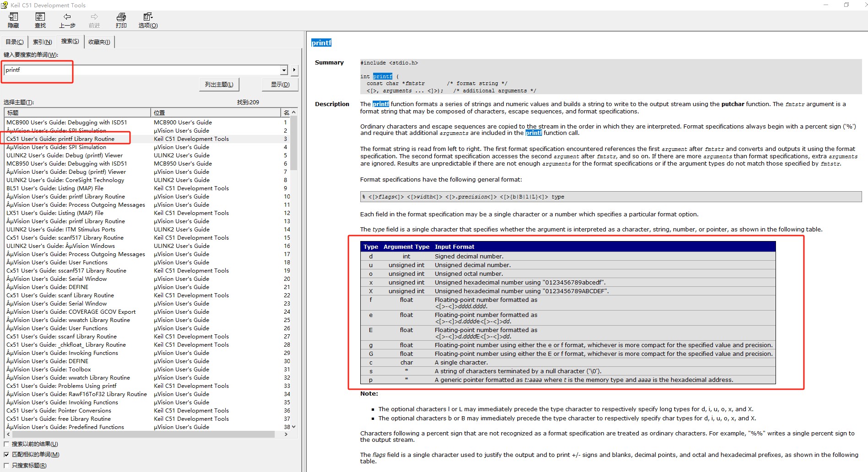Select 'Cx51 User's Guide: sscanf Library Routine' result
868x472 pixels.
click(61, 337)
